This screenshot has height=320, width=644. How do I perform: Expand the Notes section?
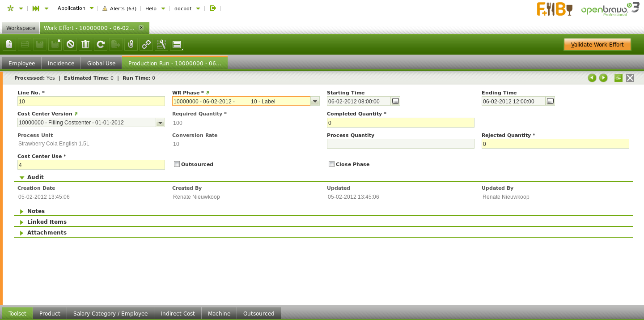click(35, 211)
